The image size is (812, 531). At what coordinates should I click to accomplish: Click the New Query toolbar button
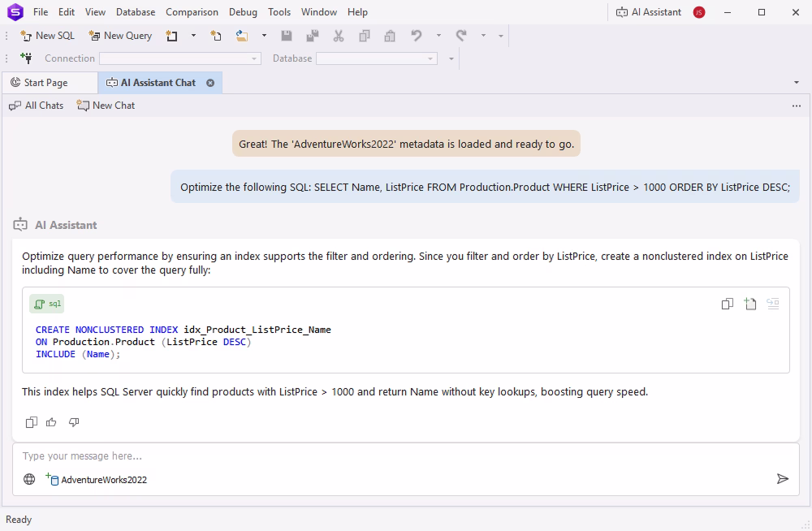click(120, 36)
